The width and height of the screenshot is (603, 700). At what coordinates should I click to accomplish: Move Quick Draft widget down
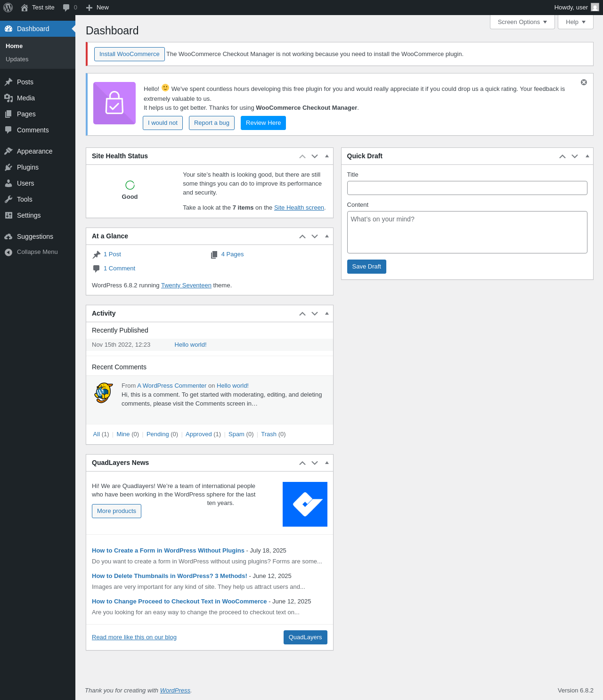coord(575,156)
